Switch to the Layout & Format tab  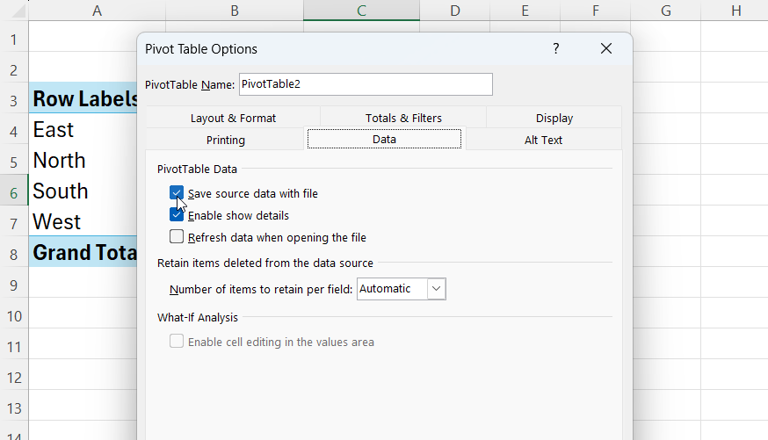pos(233,118)
